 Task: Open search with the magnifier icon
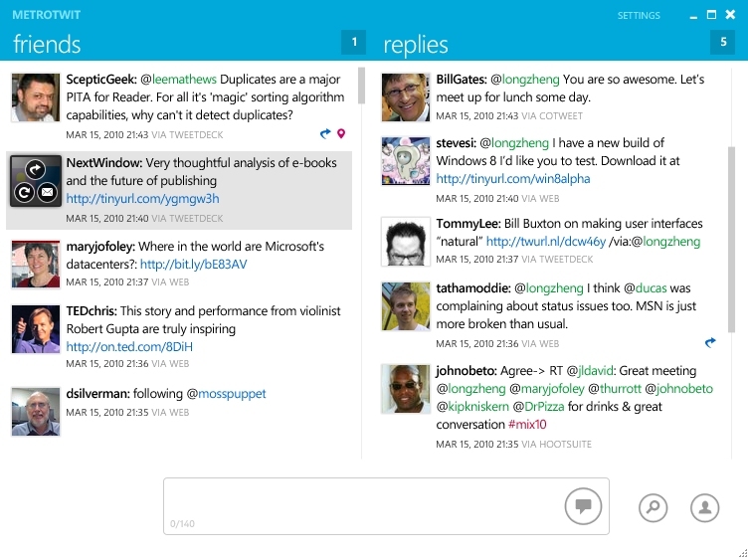pos(653,507)
